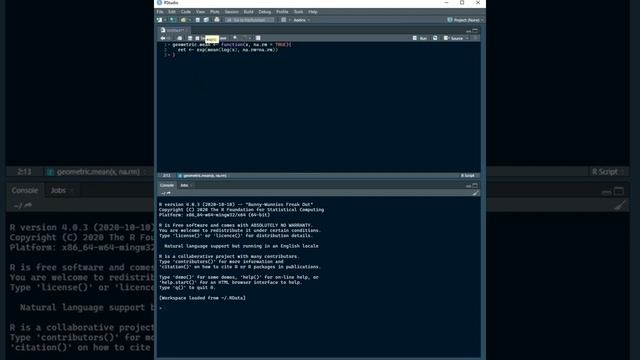Show the document in new window
This screenshot has width=640, height=360.
[x=180, y=38]
